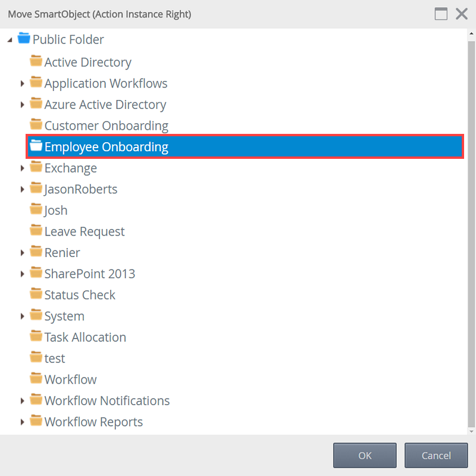Click the vertical scrollbar of the folder tree
Image resolution: width=476 pixels, height=476 pixels.
click(x=471, y=238)
